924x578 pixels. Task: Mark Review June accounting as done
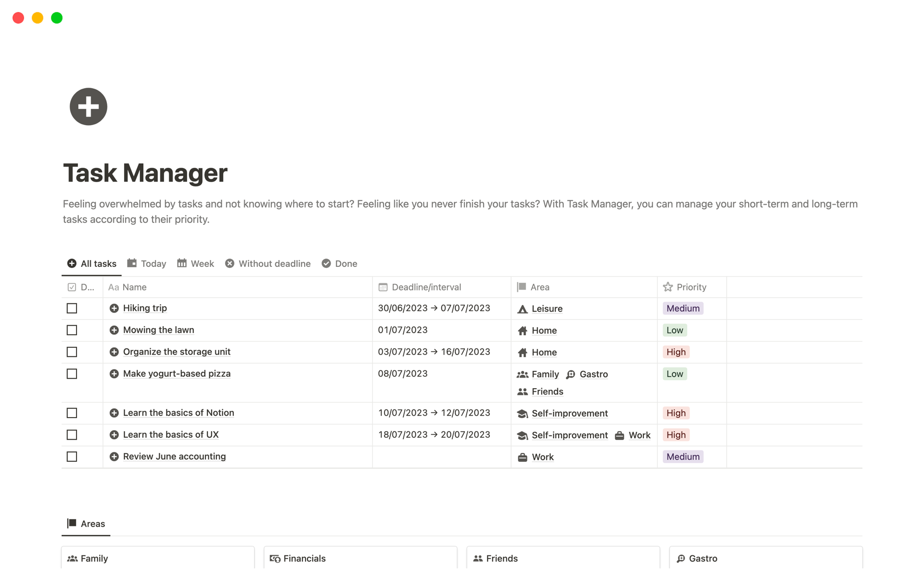(x=72, y=457)
